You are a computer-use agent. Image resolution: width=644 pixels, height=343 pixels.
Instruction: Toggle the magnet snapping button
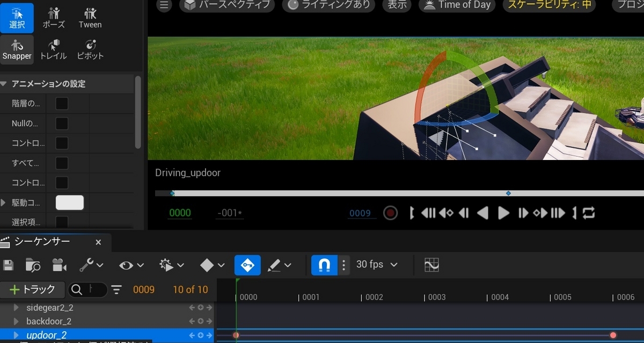pos(325,265)
